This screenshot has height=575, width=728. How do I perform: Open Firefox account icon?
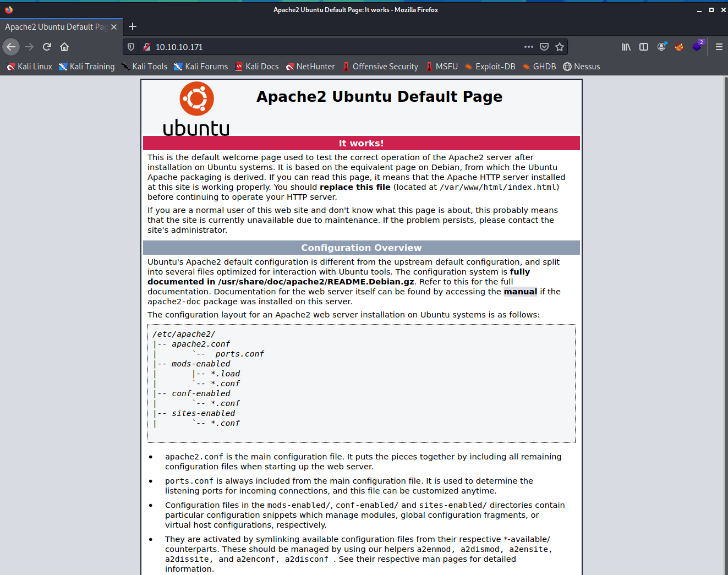click(x=661, y=47)
